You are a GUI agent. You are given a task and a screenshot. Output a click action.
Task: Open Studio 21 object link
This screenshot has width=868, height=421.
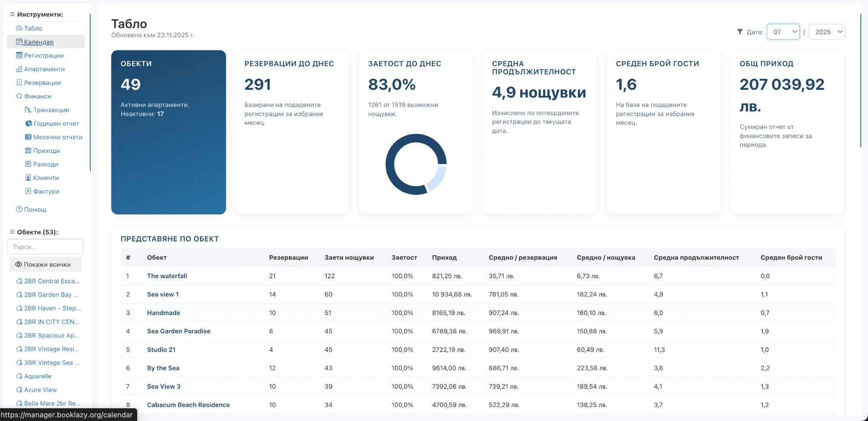(161, 349)
